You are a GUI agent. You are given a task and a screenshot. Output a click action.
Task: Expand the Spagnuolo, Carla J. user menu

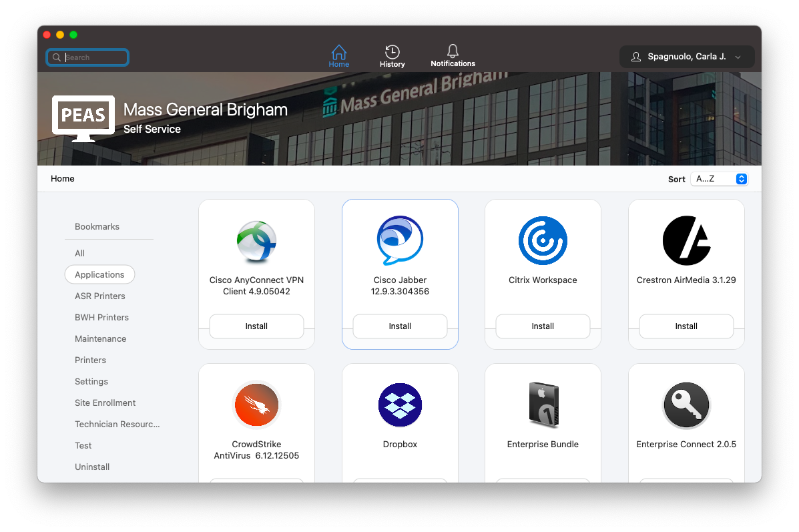[687, 57]
